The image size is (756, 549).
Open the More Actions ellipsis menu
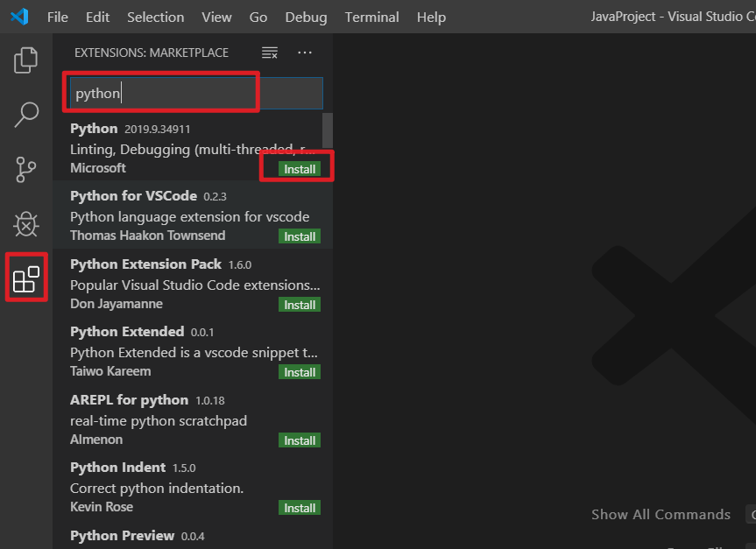305,53
